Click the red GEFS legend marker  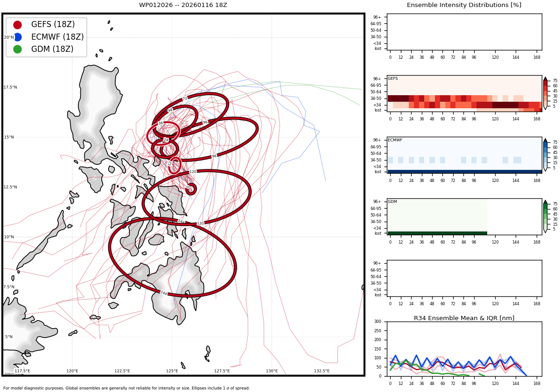[17, 25]
